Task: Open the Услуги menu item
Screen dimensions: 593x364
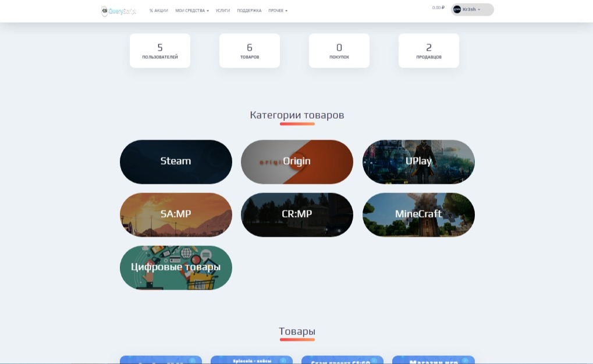Action: (x=223, y=10)
